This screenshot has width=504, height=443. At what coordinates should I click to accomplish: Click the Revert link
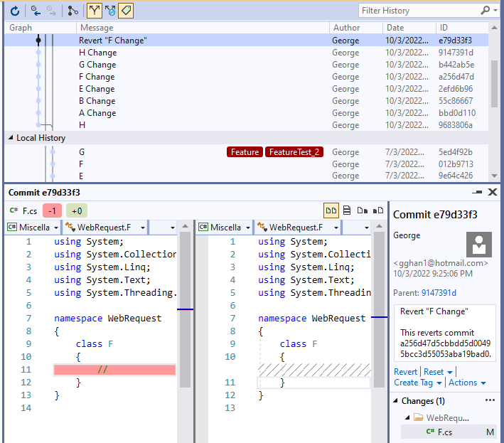pyautogui.click(x=405, y=372)
